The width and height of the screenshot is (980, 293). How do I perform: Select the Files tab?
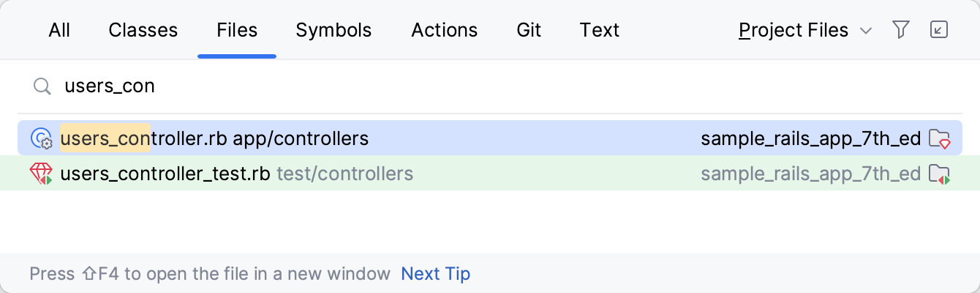pyautogui.click(x=237, y=30)
